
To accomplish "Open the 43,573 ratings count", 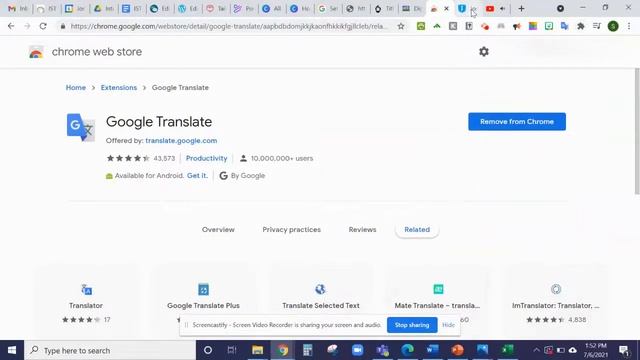I will pyautogui.click(x=164, y=158).
